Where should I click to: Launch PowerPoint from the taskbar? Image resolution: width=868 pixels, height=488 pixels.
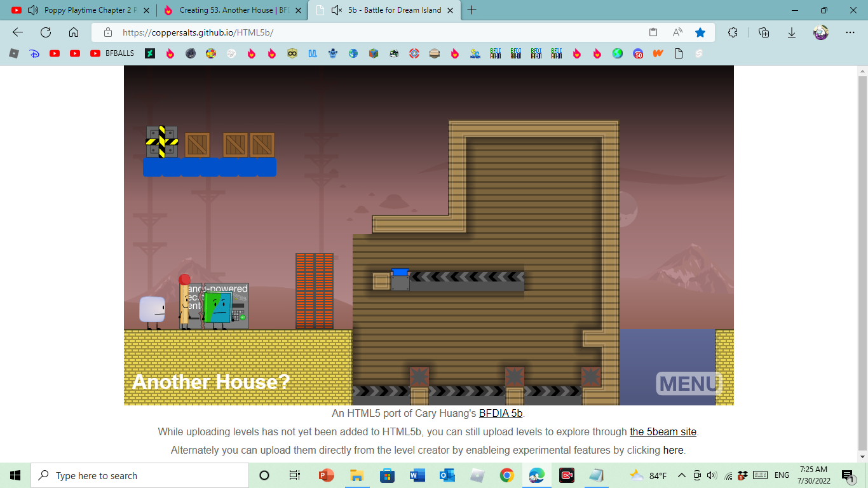(x=327, y=475)
